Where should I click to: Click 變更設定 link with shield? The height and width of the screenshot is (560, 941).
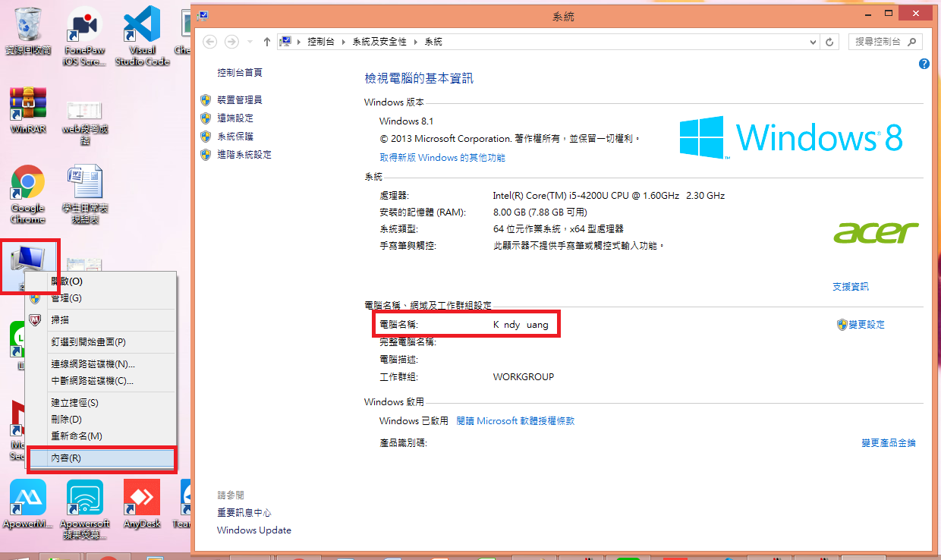tap(867, 325)
